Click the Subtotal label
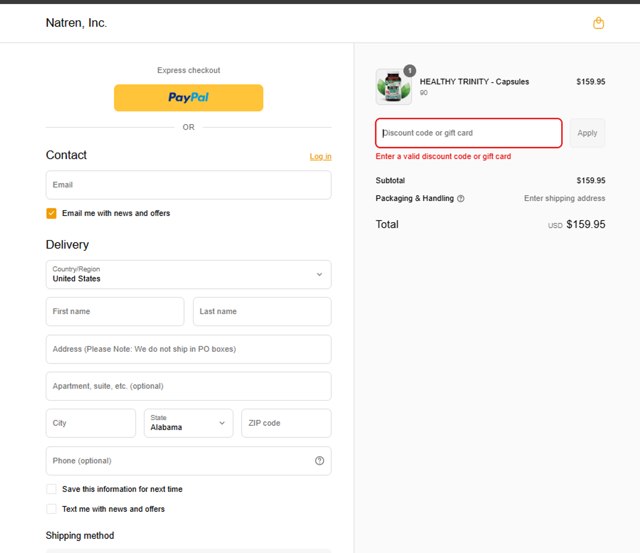Viewport: 640px width, 553px height. pos(390,180)
